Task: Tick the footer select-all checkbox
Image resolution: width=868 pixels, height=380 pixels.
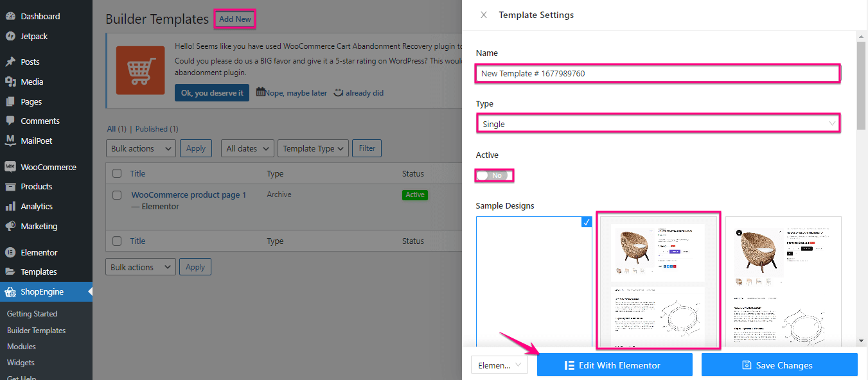Action: (117, 241)
